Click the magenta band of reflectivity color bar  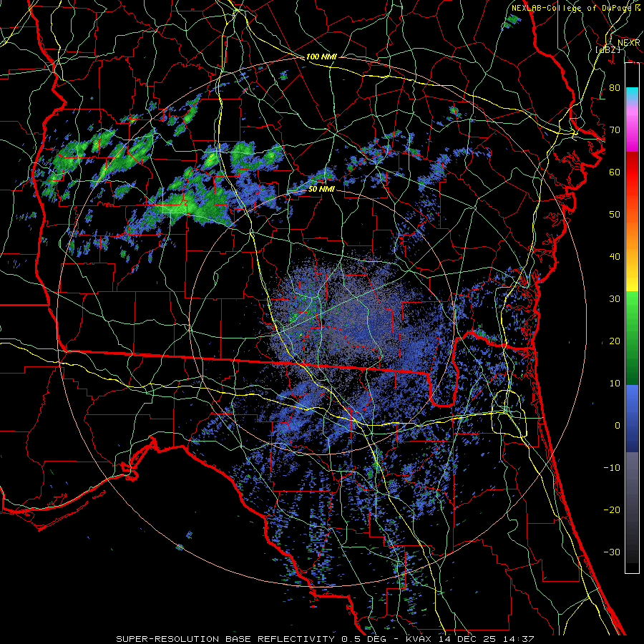click(632, 130)
